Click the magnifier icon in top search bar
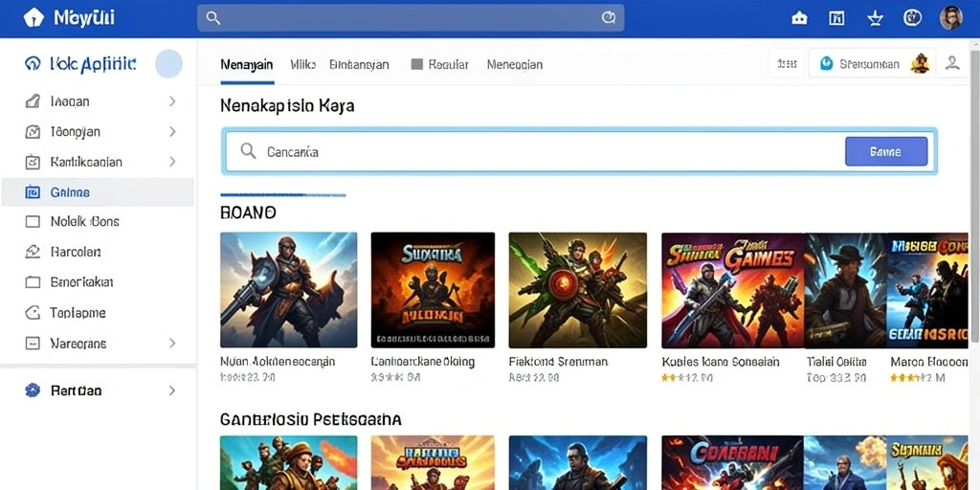Screen dimensions: 980x490 213,18
